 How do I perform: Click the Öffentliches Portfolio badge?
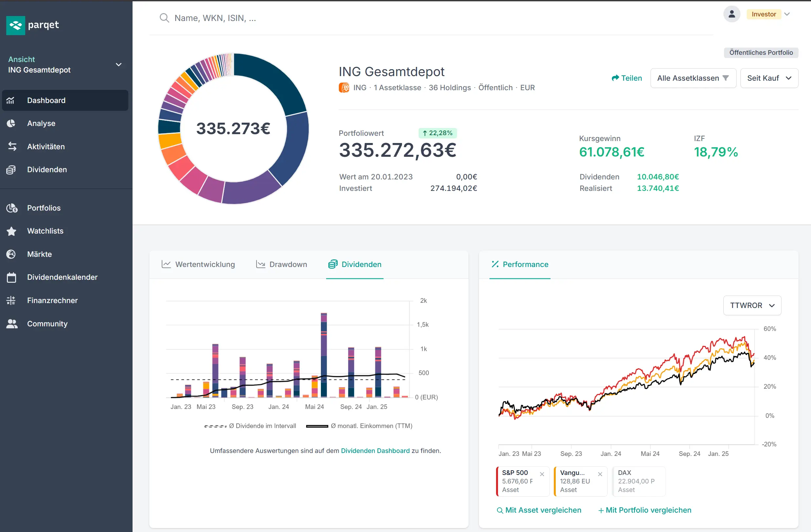click(761, 52)
